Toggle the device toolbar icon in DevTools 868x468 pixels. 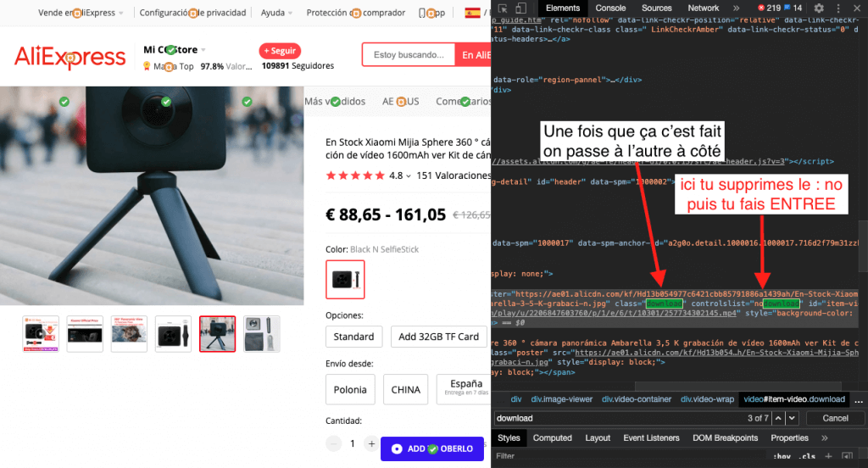(520, 8)
